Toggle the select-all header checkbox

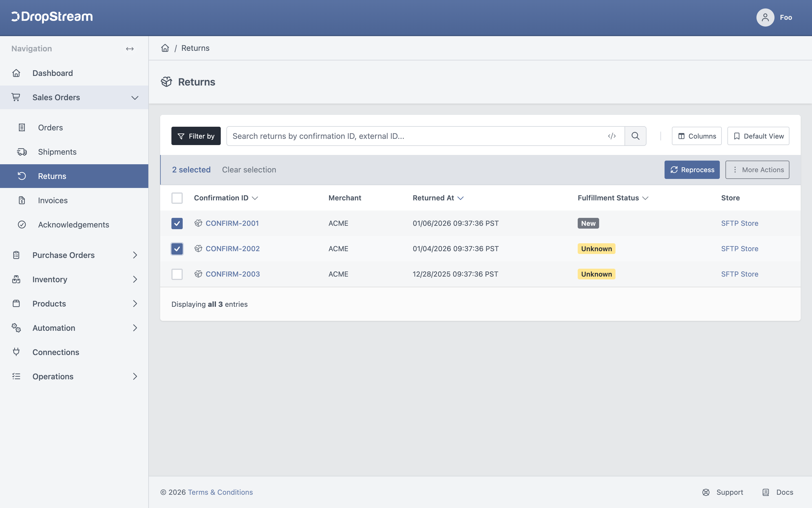click(177, 198)
